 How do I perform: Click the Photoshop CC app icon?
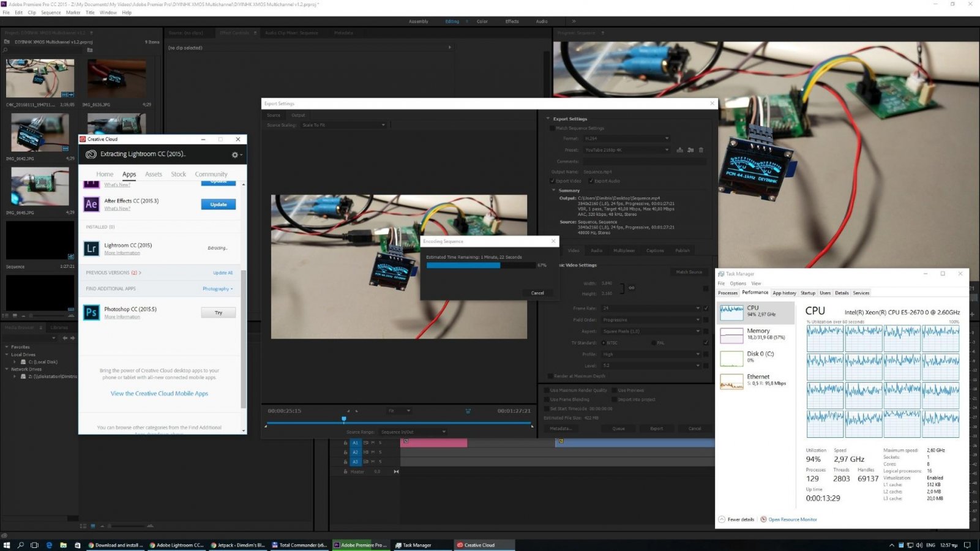(91, 312)
